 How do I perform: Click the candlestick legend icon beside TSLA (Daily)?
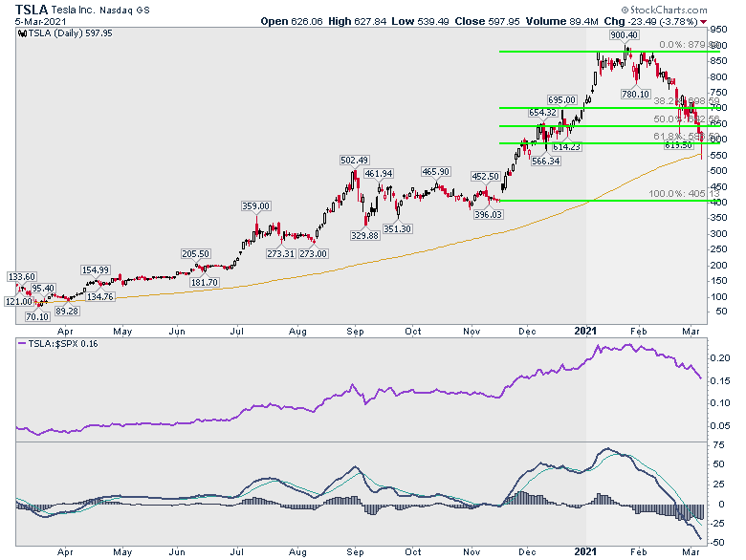point(22,33)
